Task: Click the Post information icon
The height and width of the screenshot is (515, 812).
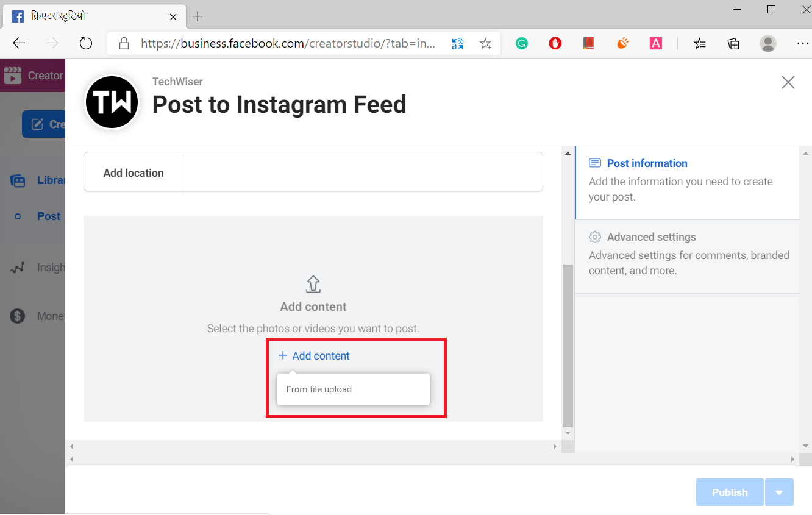Action: click(x=595, y=163)
